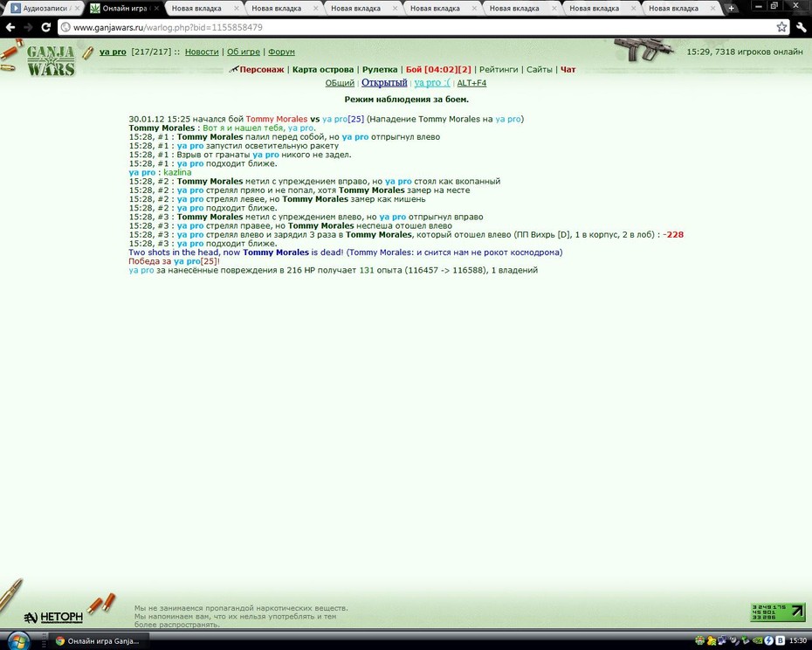Screen dimensions: 812x650
Task: Click "Режим наблюдения за боем." heading
Action: point(407,99)
